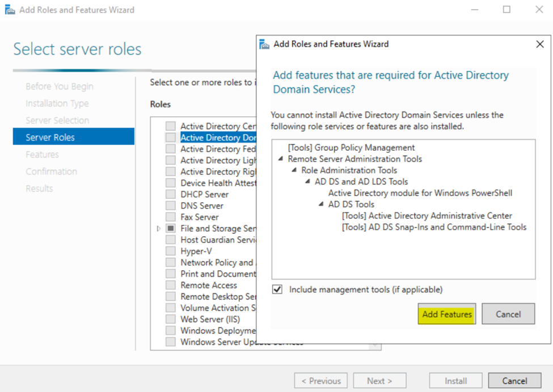
Task: Check the Network Policy and Access role
Action: click(x=171, y=262)
